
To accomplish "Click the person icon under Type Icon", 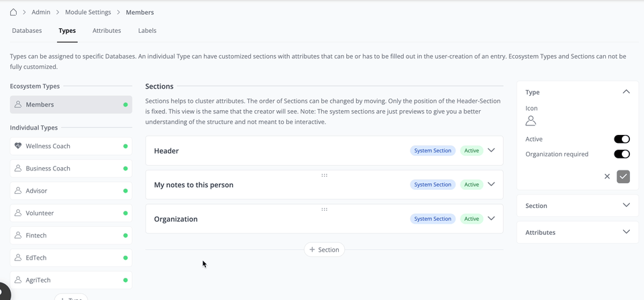I will pyautogui.click(x=531, y=121).
